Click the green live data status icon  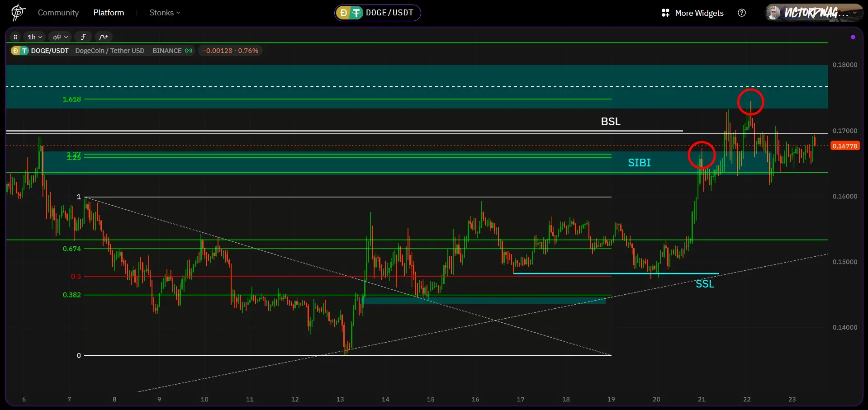(189, 51)
